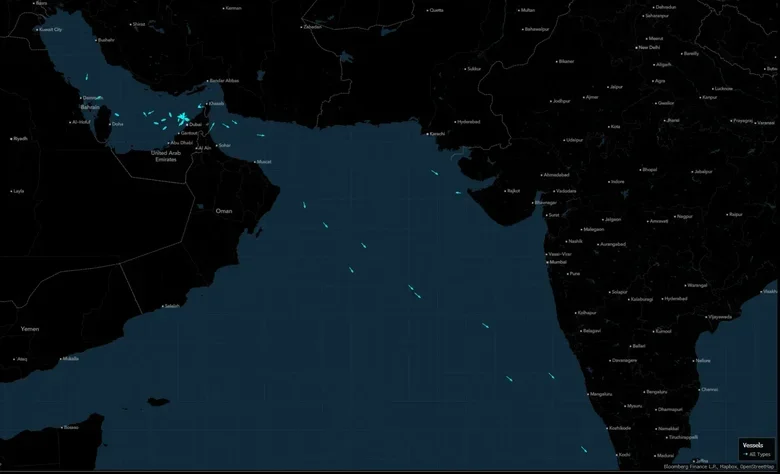780x474 pixels.
Task: Click the Kerman city label
Action: (x=232, y=8)
